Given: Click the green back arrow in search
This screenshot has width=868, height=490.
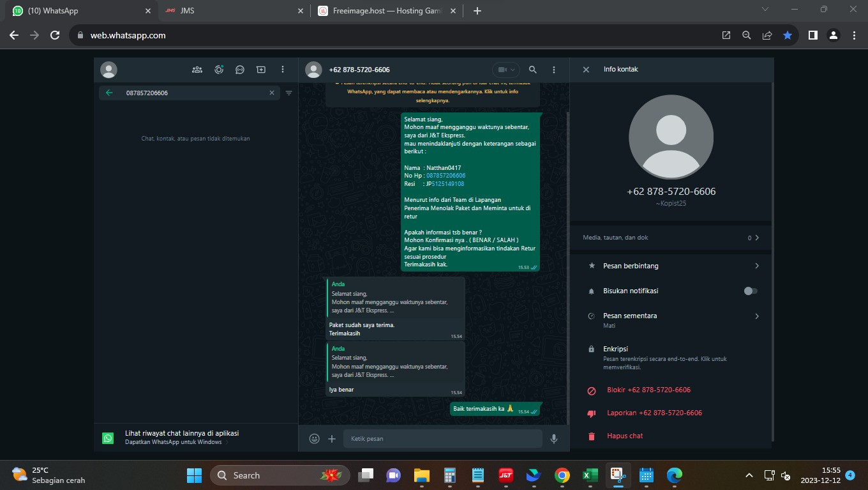Looking at the screenshot, I should tap(109, 93).
